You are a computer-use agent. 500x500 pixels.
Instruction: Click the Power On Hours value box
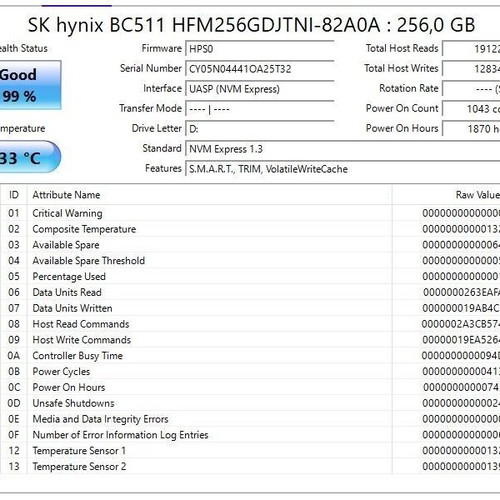point(471,129)
